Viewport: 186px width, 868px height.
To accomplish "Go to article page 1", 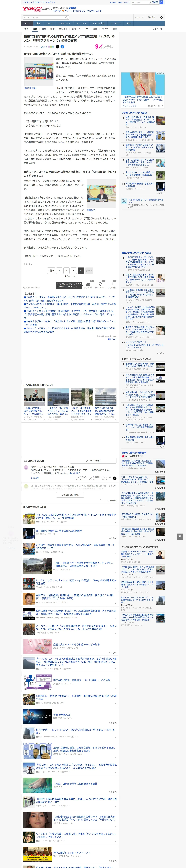I will click(59, 270).
